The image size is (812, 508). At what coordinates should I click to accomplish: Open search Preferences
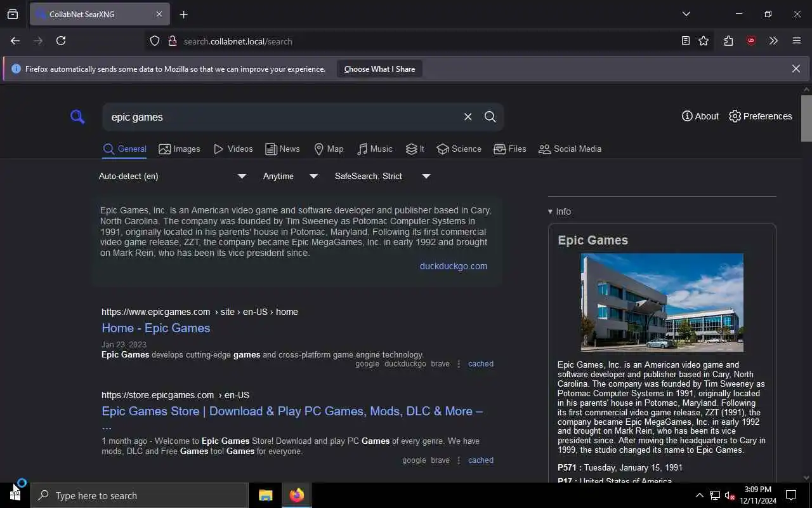(761, 116)
